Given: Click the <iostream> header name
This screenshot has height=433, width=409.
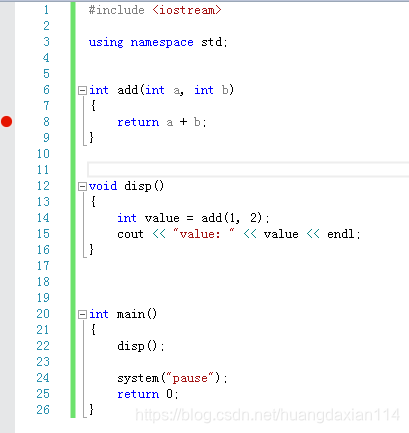Looking at the screenshot, I should (x=187, y=10).
